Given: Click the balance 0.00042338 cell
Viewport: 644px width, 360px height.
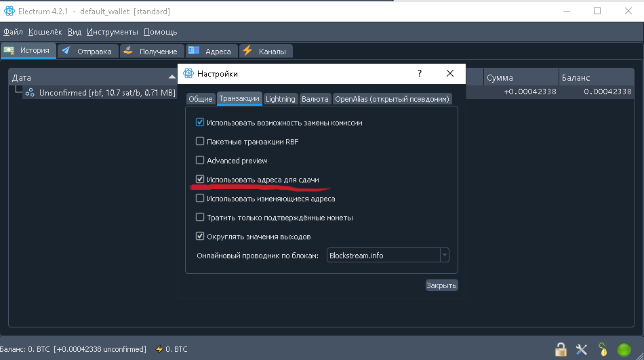Looking at the screenshot, I should (607, 92).
